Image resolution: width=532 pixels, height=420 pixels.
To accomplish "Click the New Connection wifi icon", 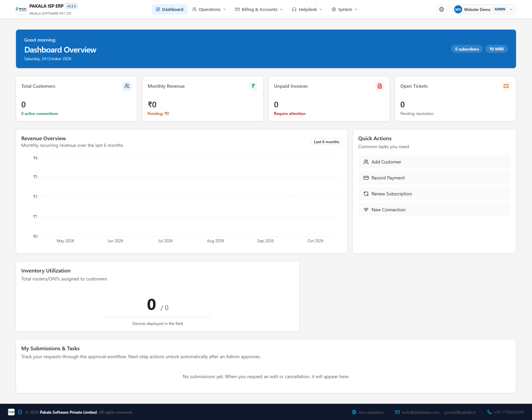I will click(x=366, y=210).
